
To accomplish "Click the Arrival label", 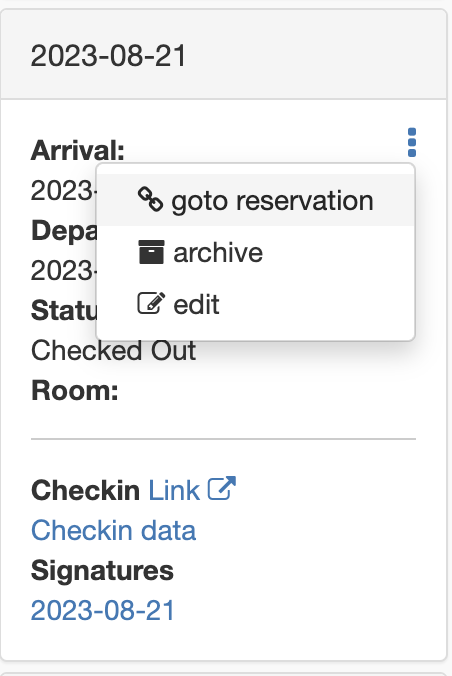I will click(x=78, y=150).
